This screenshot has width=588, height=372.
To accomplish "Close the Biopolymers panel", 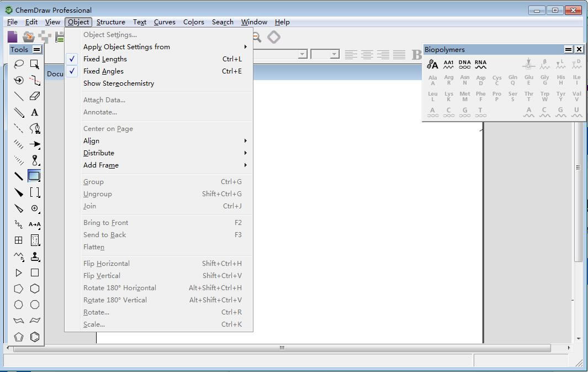I will click(579, 50).
